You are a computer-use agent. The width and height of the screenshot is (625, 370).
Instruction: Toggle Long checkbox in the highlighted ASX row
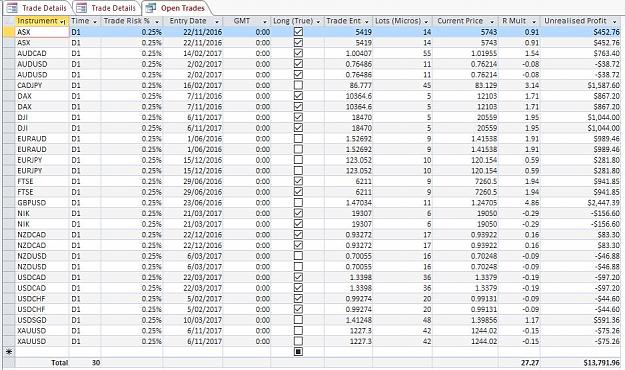[x=298, y=31]
